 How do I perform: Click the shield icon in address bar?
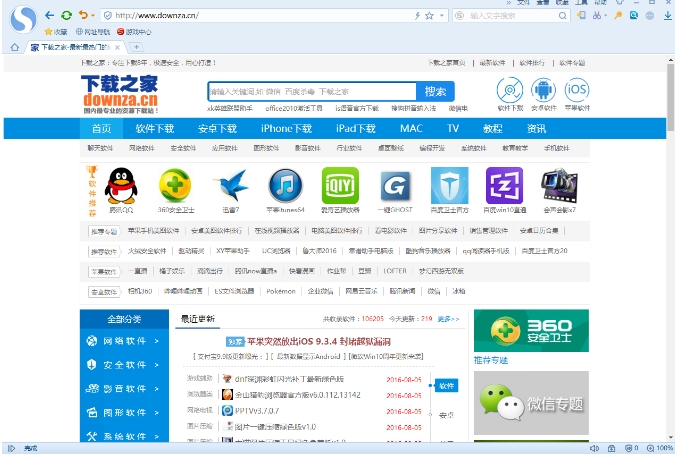(108, 15)
